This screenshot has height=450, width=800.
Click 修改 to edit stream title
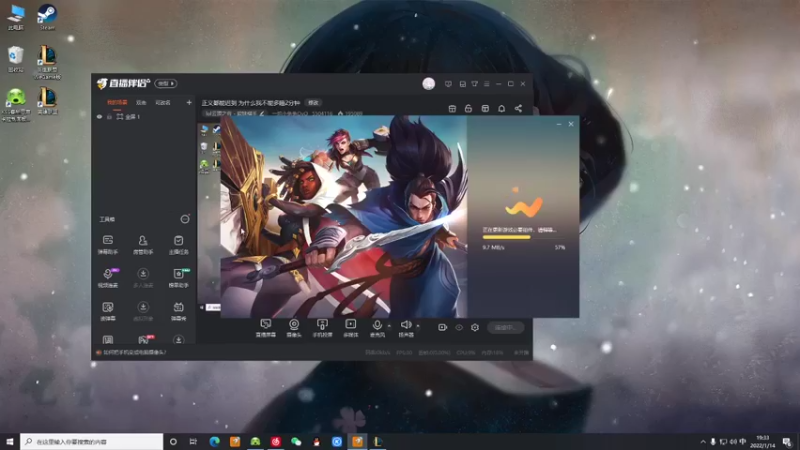click(x=314, y=103)
